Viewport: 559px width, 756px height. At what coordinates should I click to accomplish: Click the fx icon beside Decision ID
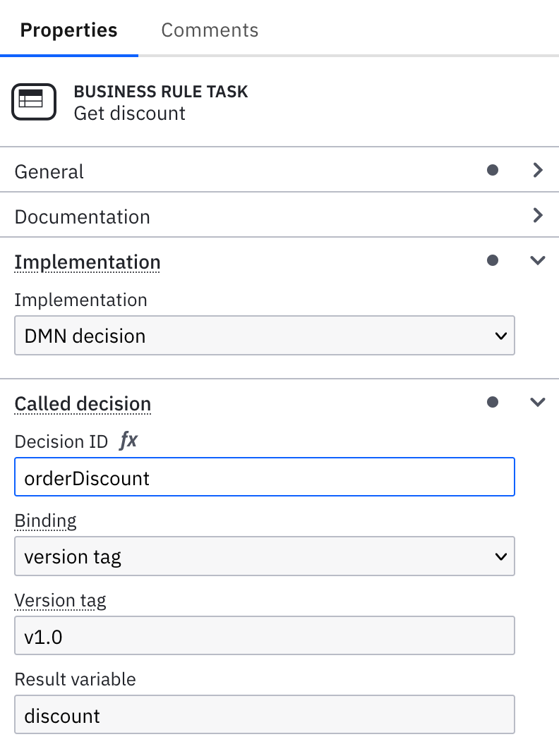click(128, 441)
